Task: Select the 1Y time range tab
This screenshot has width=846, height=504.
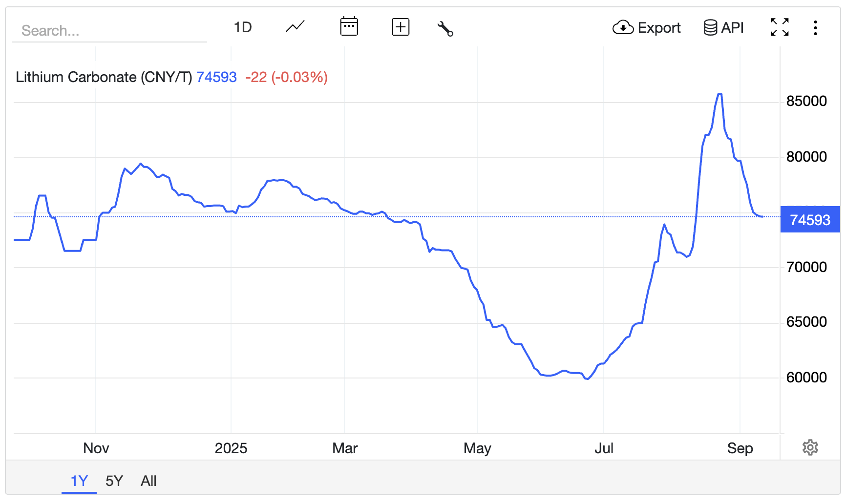Action: tap(79, 481)
